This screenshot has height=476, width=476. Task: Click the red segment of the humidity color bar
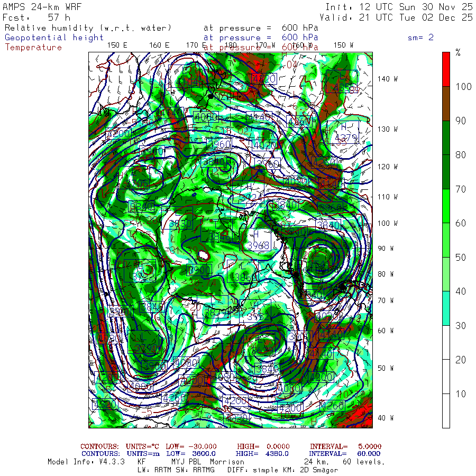(446, 69)
